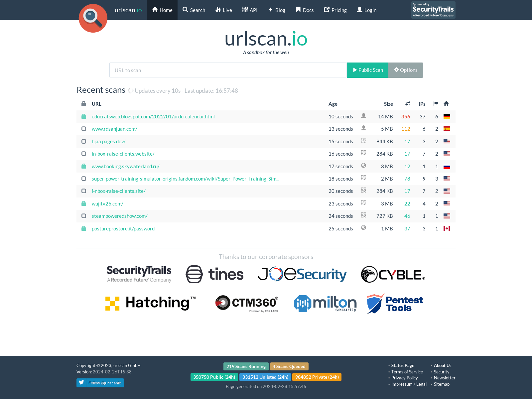Click the requests arrows column header icon
Viewport: 532px width, 399px height.
[408, 104]
